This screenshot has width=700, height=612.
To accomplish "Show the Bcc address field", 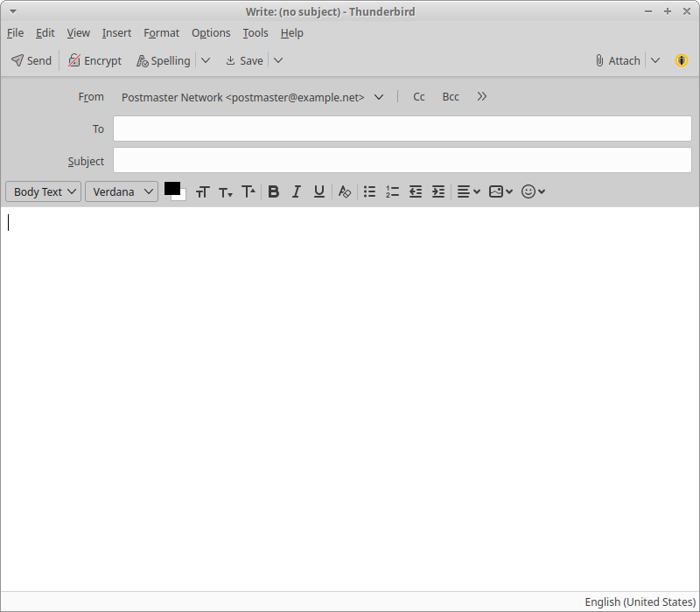I will 451,97.
